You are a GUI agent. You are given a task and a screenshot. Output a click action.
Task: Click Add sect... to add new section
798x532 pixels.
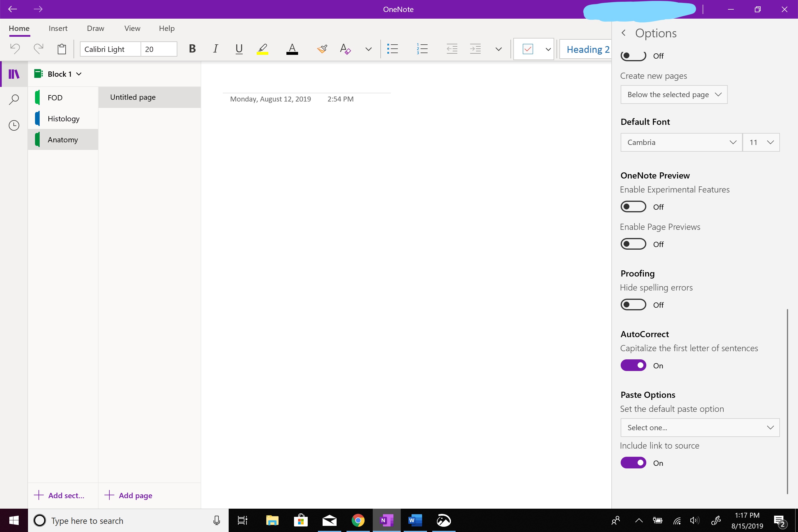(60, 495)
